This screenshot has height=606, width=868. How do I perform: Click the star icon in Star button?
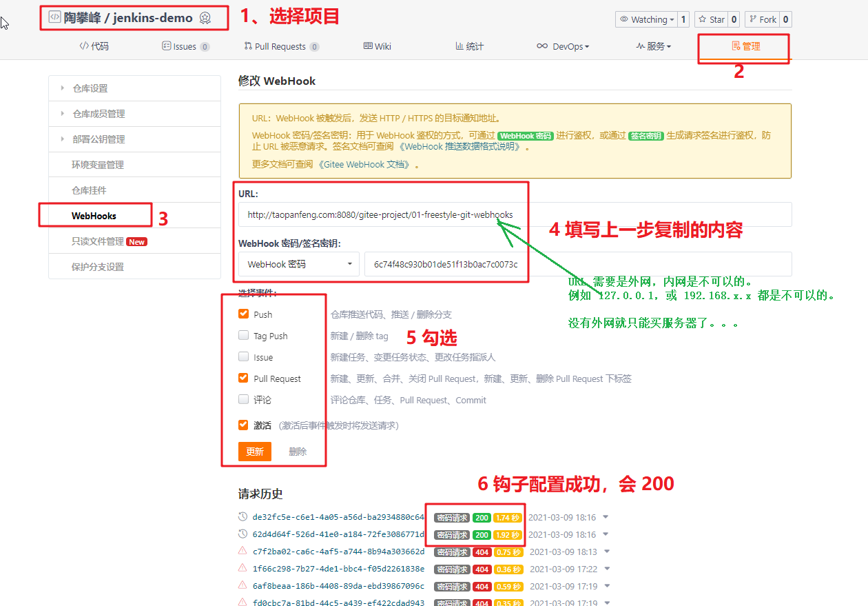coord(703,19)
